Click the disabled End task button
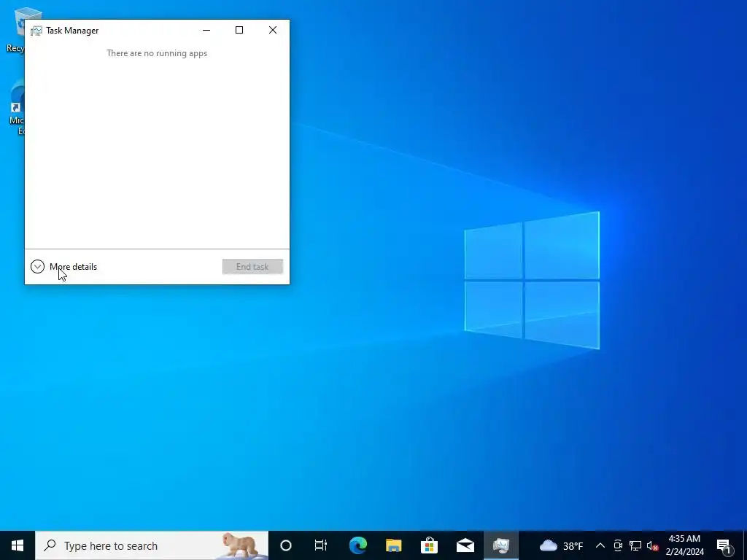Screen dimensions: 747x560 pyautogui.click(x=252, y=267)
